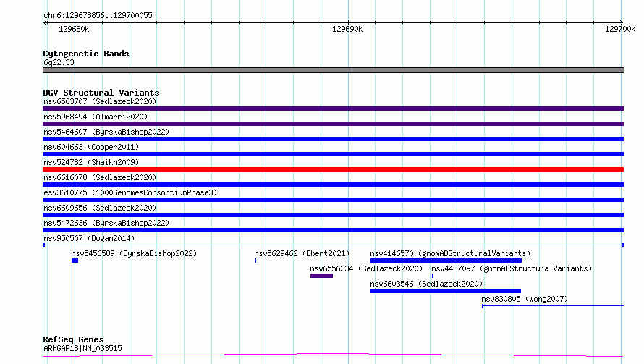Click the 129690k ruler label

(x=347, y=29)
